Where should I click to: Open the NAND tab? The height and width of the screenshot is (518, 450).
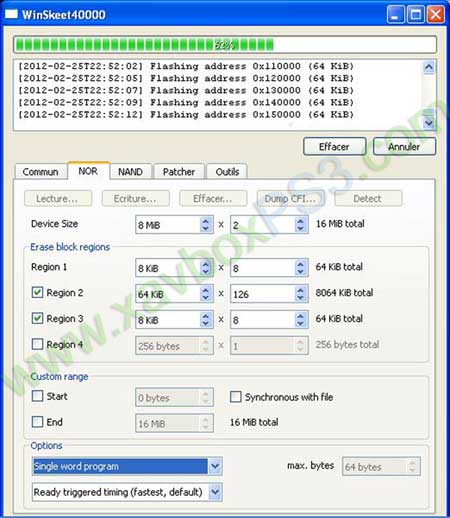130,172
